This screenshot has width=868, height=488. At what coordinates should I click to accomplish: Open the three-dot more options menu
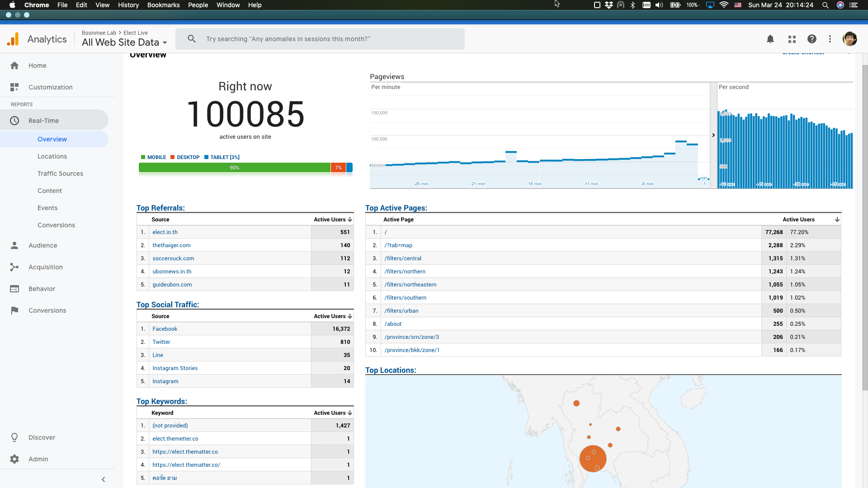[830, 39]
